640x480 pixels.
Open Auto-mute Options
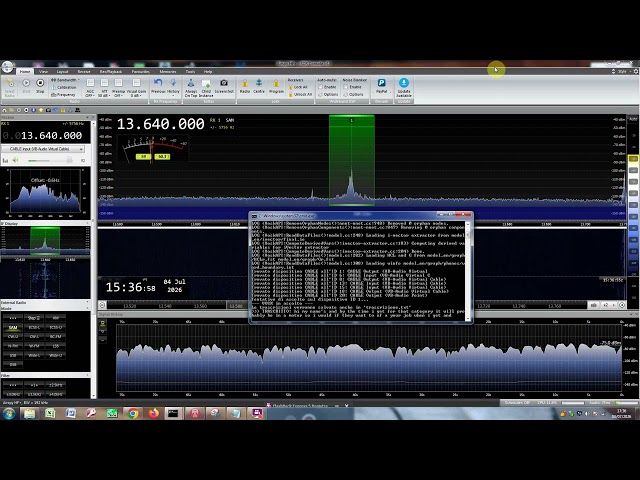[x=328, y=94]
